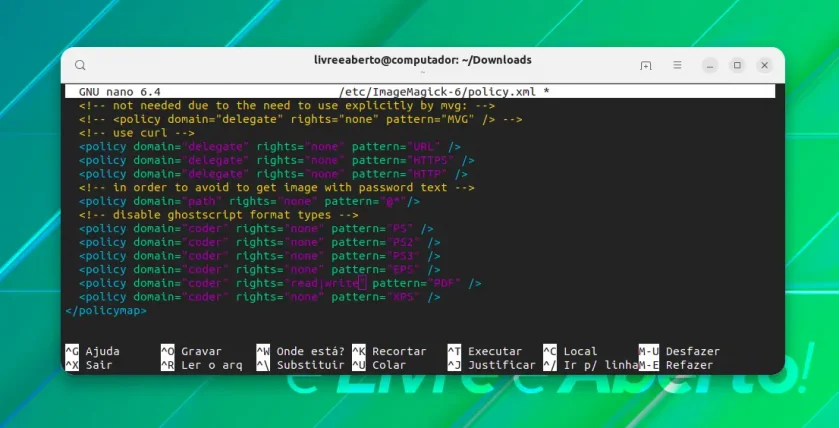Maximize the terminal window
This screenshot has width=840, height=428.
737,65
